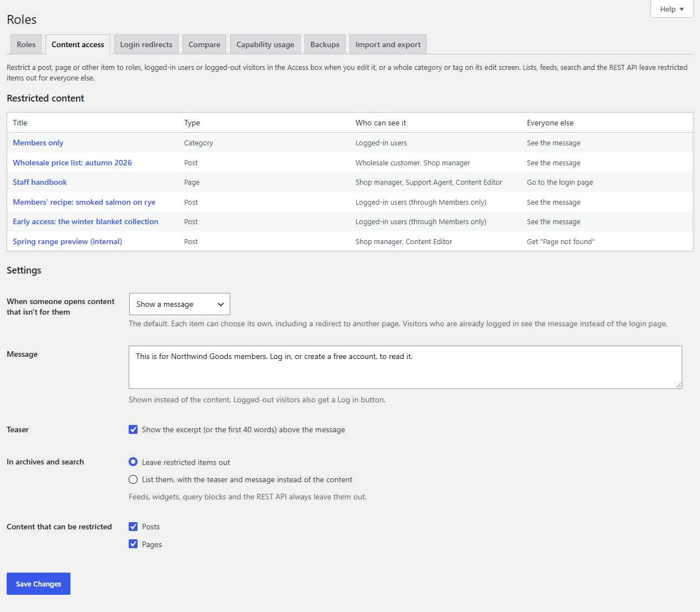The width and height of the screenshot is (700, 612).
Task: Click the Type column header
Action: click(192, 123)
